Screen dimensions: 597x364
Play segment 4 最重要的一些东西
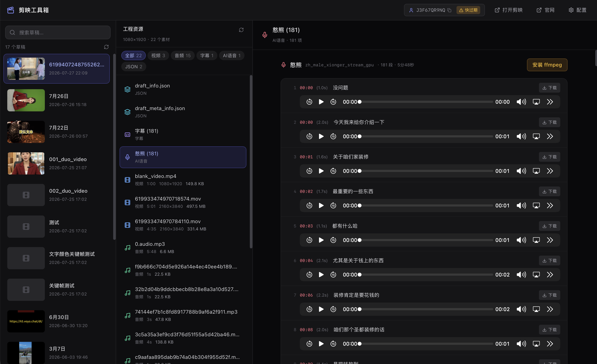[x=321, y=205]
